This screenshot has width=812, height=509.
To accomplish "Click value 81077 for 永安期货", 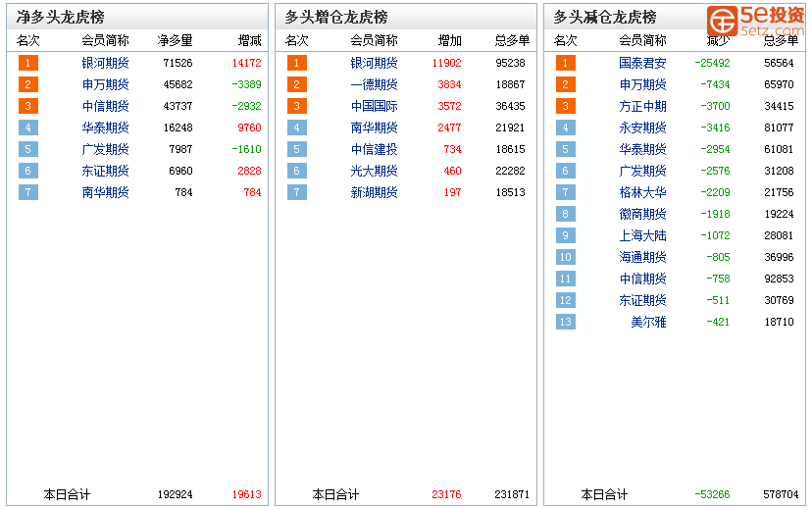I will coord(779,127).
